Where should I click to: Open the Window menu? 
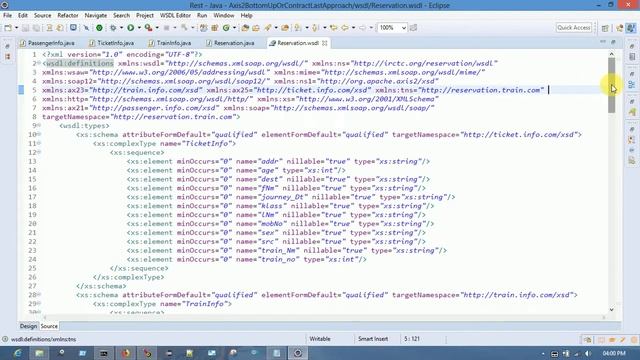click(x=224, y=16)
